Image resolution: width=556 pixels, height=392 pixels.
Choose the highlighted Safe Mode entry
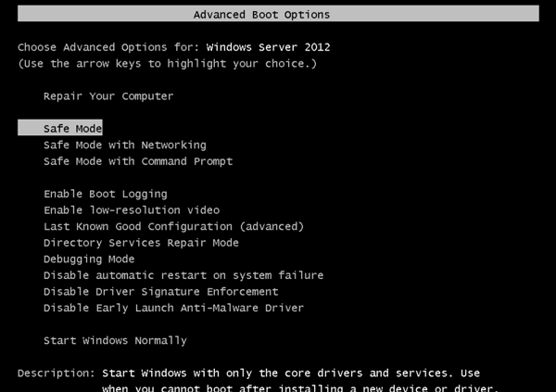point(60,128)
